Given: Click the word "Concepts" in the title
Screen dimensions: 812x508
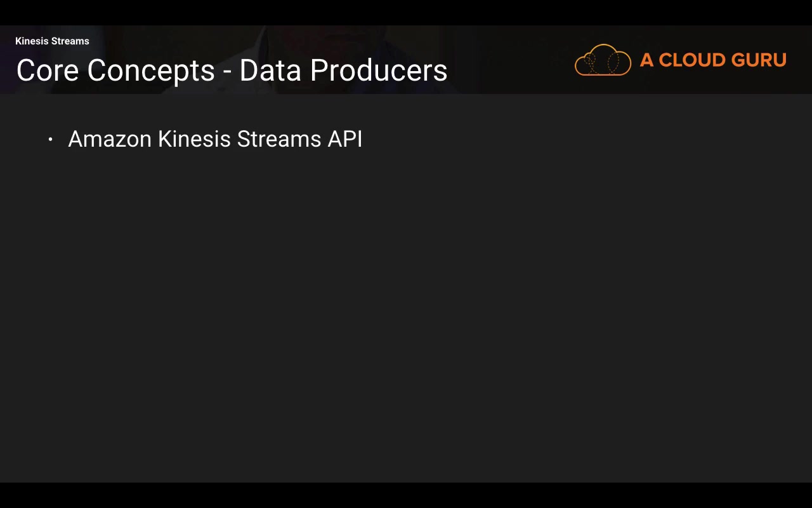Looking at the screenshot, I should (151, 70).
